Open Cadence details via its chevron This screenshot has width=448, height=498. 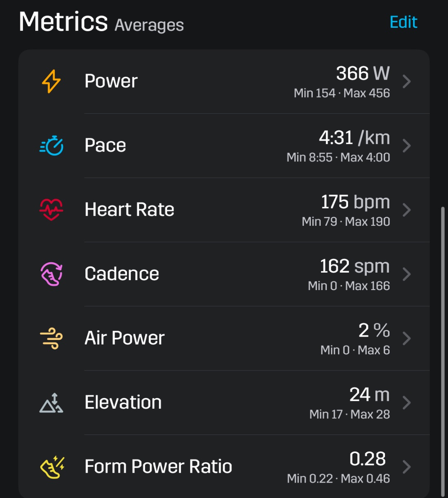tap(407, 274)
